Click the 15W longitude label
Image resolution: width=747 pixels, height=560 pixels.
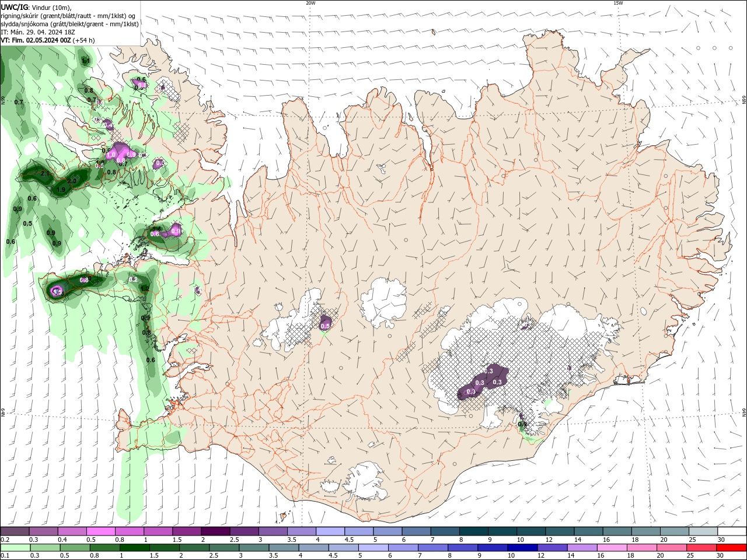(618, 3)
